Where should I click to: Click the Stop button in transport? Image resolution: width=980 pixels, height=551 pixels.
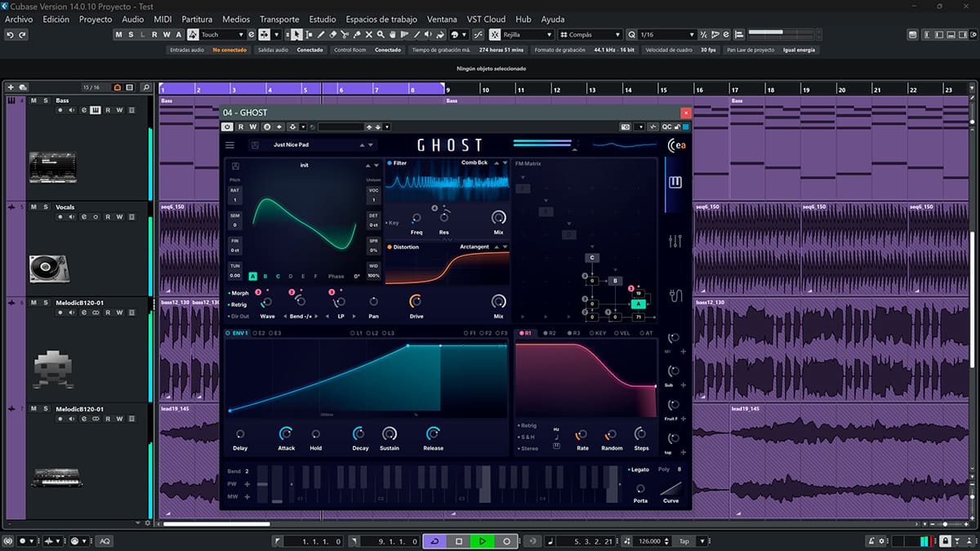coord(459,541)
